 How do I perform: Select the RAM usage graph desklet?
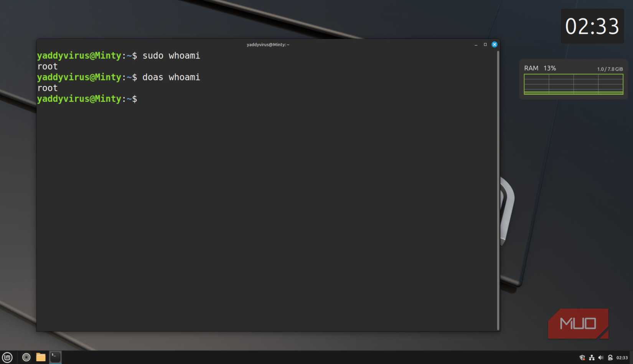coord(574,79)
